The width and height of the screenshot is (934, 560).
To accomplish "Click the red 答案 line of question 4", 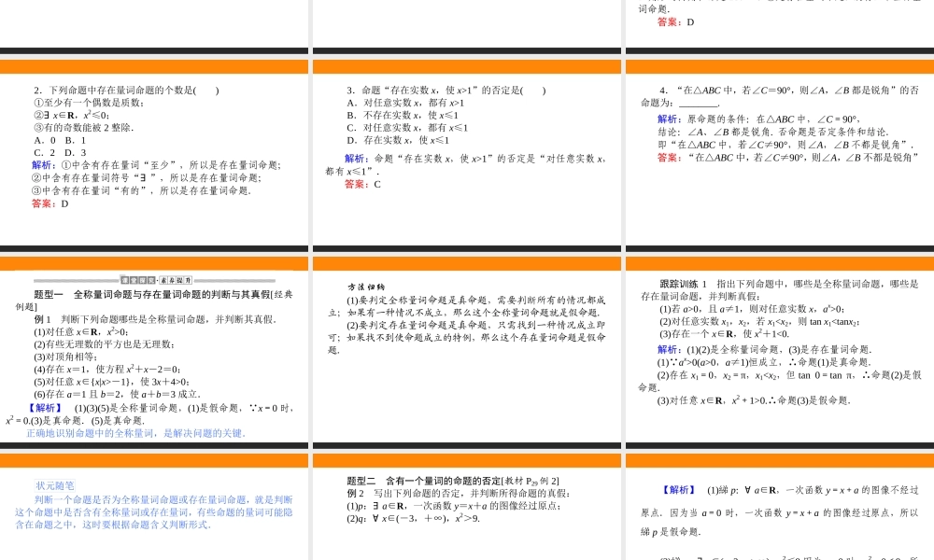I will point(788,158).
